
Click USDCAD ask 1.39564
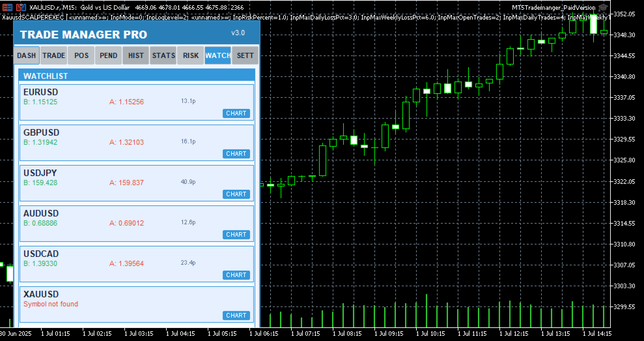point(126,263)
